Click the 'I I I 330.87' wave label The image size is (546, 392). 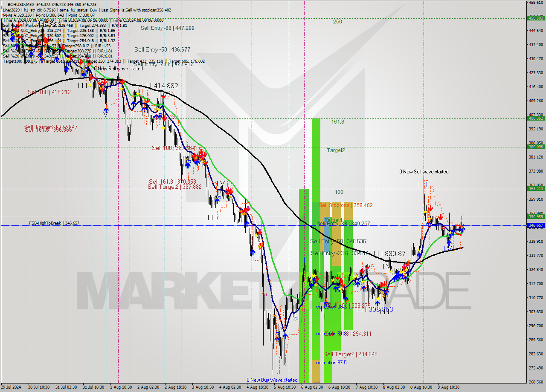point(389,254)
